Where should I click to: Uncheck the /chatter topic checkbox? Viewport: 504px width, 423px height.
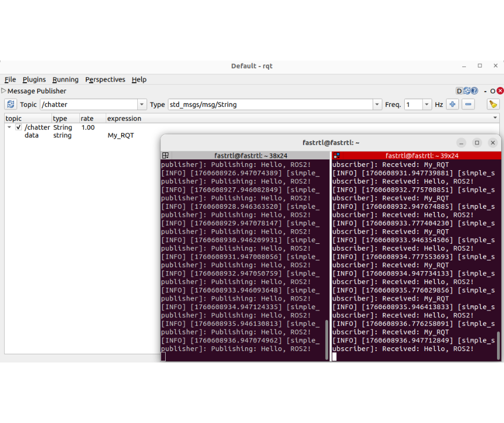point(19,128)
